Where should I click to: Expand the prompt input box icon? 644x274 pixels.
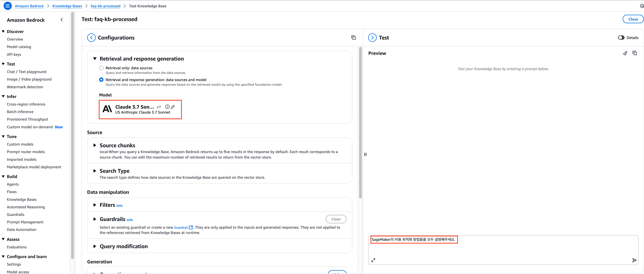tap(373, 260)
